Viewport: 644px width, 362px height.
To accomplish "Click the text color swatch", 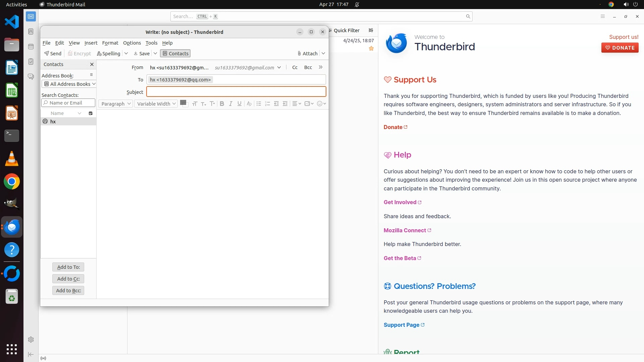I will [x=183, y=103].
